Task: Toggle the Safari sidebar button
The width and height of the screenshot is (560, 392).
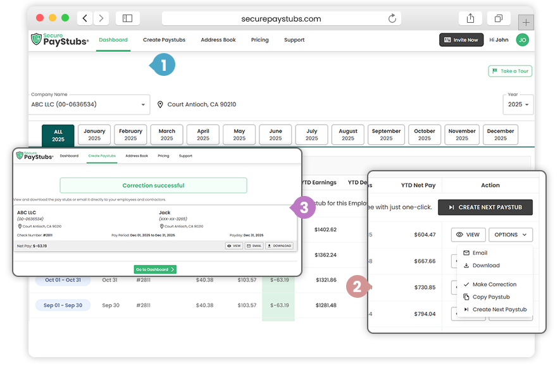Action: [127, 18]
